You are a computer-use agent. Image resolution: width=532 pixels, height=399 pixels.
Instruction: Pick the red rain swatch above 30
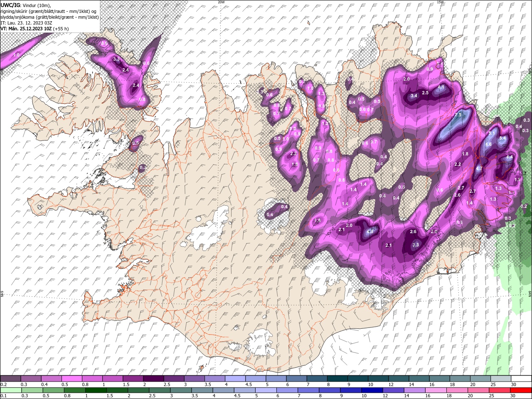(x=521, y=390)
